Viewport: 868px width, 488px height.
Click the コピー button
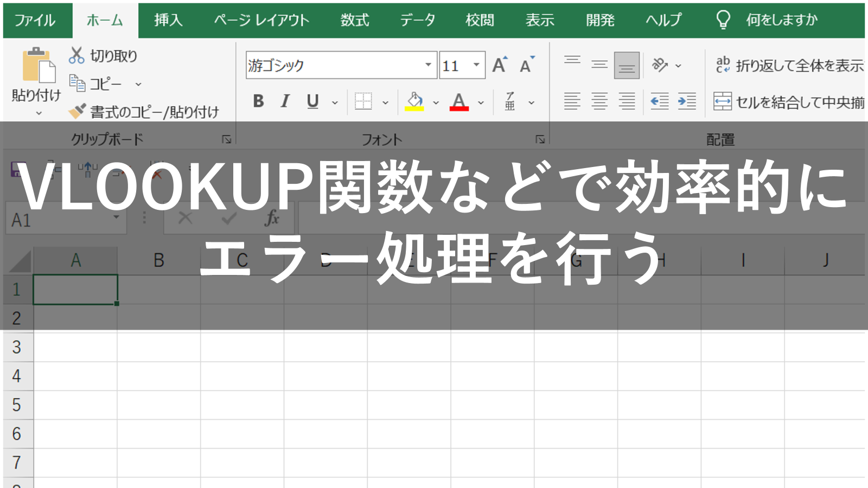point(97,84)
